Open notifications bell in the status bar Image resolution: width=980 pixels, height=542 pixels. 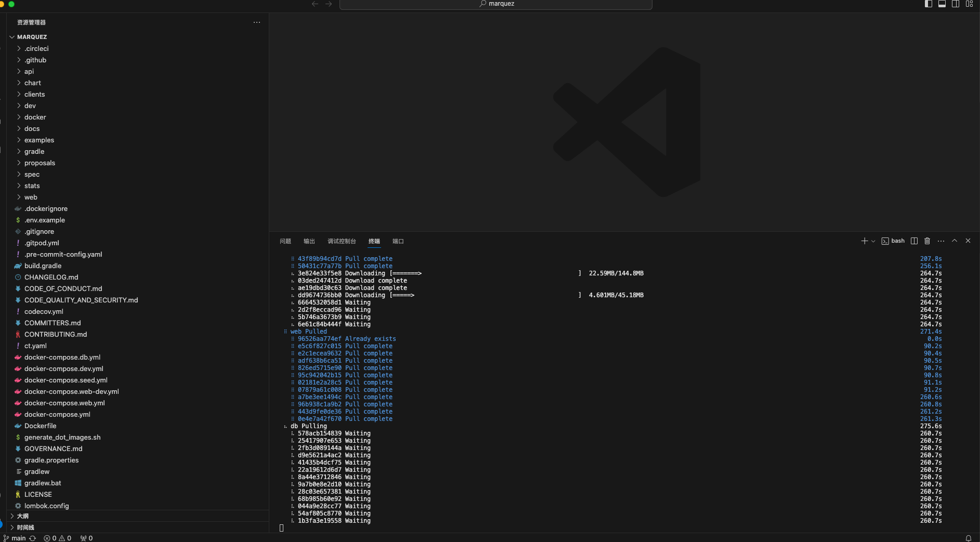pos(969,538)
